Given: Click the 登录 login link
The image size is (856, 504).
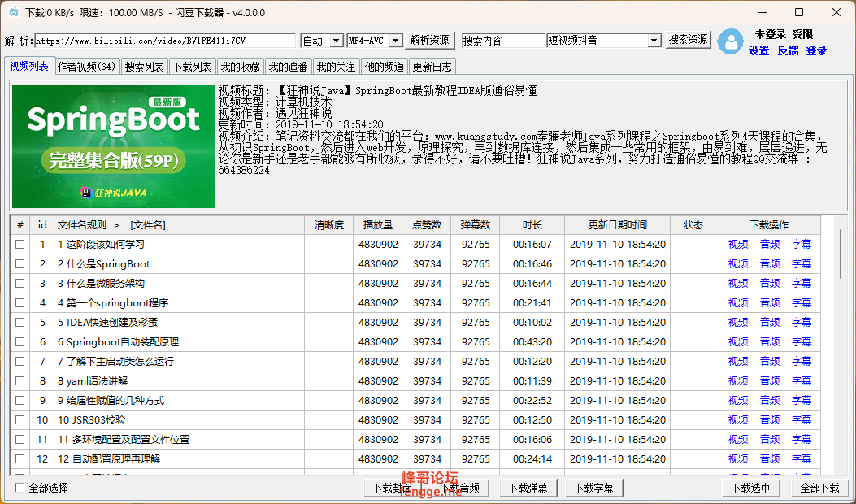Looking at the screenshot, I should click(x=817, y=50).
